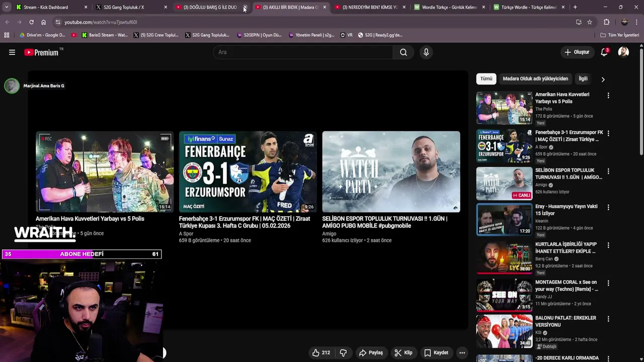The height and width of the screenshot is (362, 644).
Task: Switch to Stream - Kick Dashboard tab
Action: click(52, 7)
